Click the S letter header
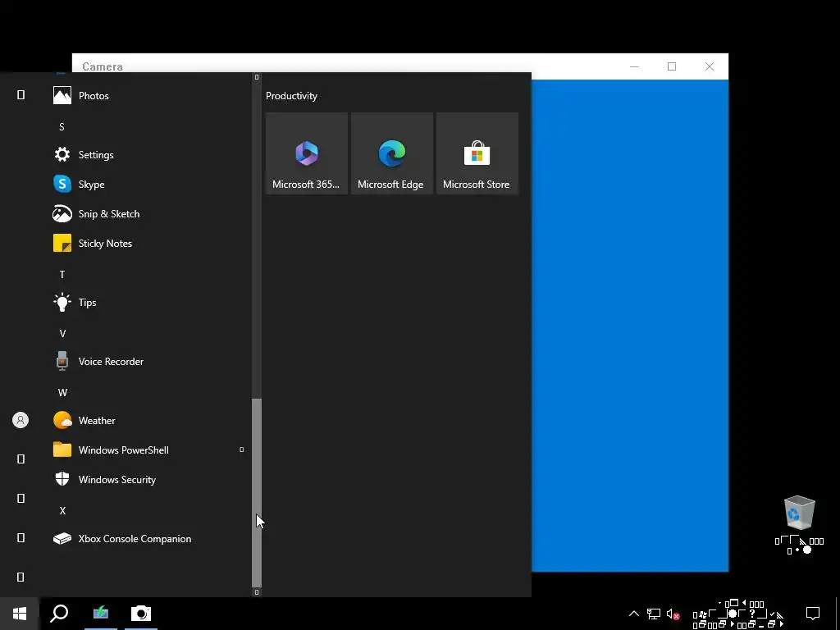The width and height of the screenshot is (840, 630). 62,127
